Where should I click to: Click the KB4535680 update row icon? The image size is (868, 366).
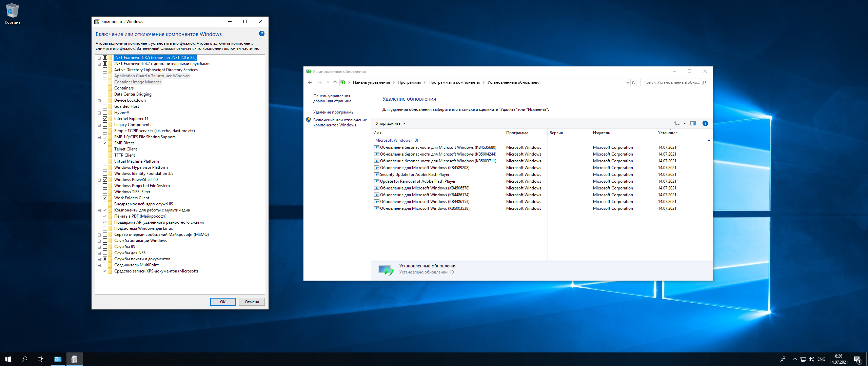pos(376,147)
